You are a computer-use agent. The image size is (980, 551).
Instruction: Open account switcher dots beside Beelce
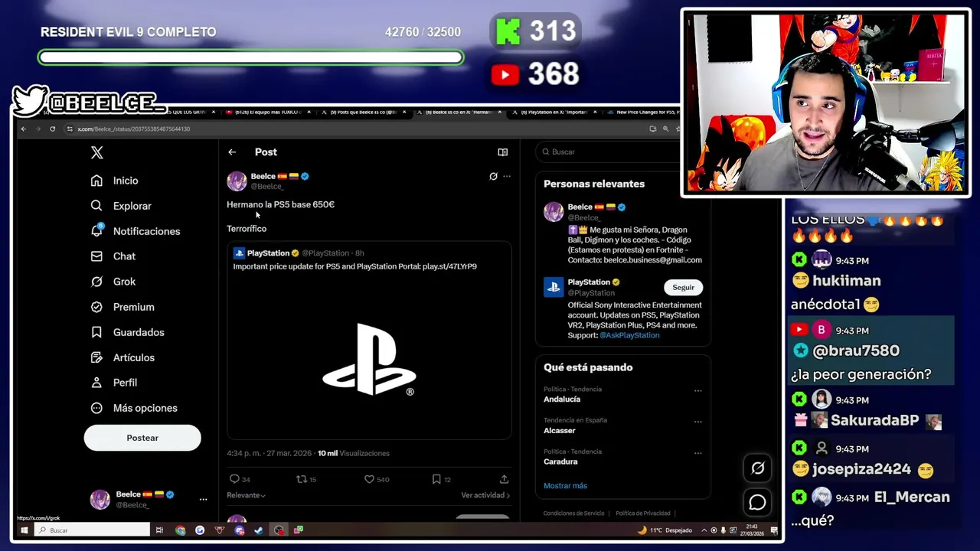203,499
